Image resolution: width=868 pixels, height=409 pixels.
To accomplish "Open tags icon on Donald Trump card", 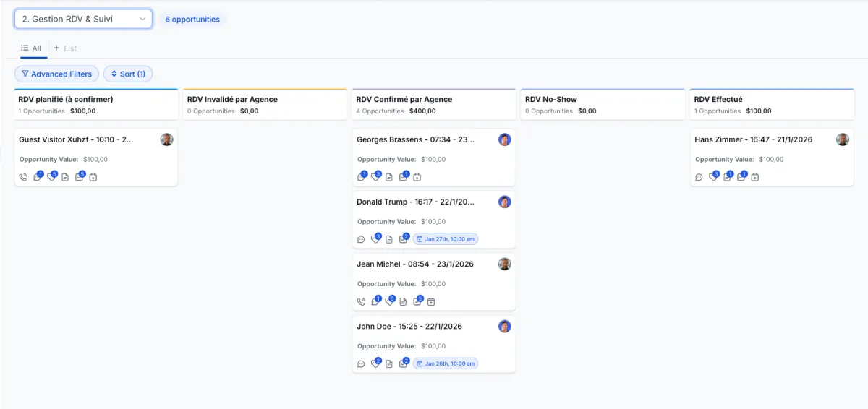I will pyautogui.click(x=375, y=239).
